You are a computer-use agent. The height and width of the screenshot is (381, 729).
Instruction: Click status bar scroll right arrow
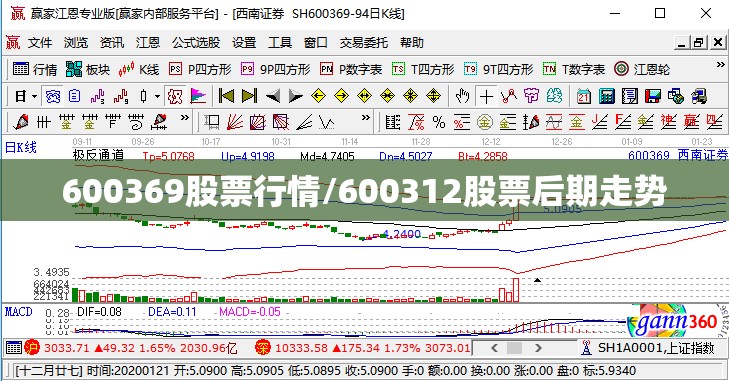[538, 348]
